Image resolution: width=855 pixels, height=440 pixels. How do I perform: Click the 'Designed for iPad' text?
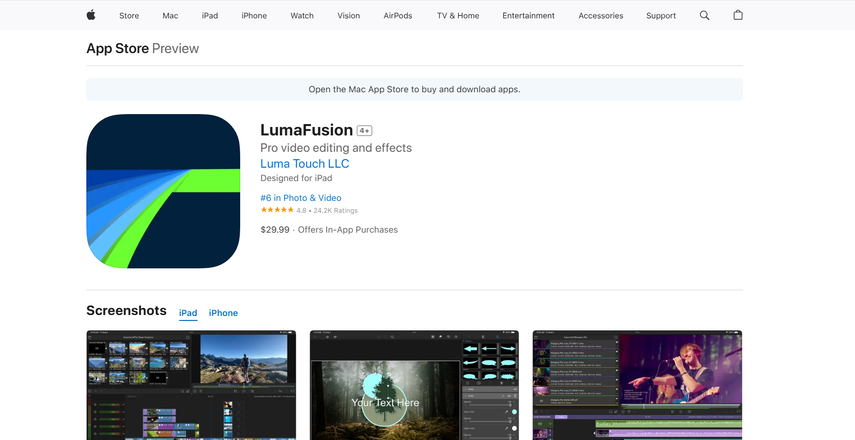click(x=296, y=178)
